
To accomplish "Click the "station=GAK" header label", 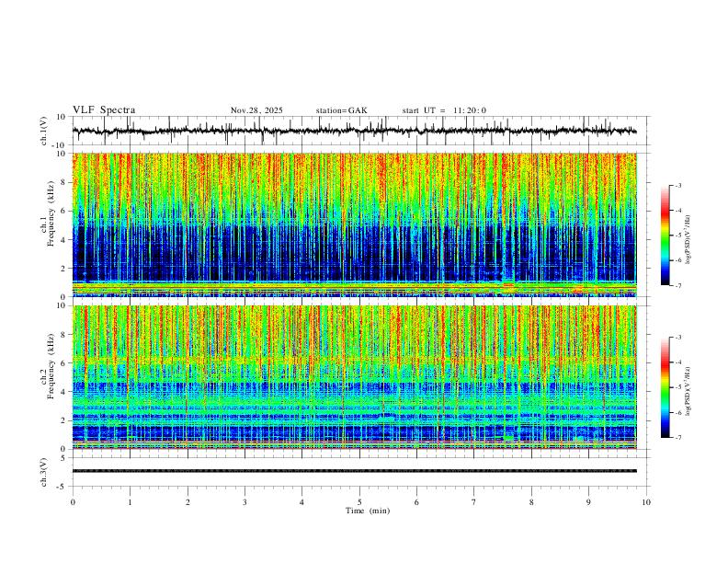I will (341, 110).
